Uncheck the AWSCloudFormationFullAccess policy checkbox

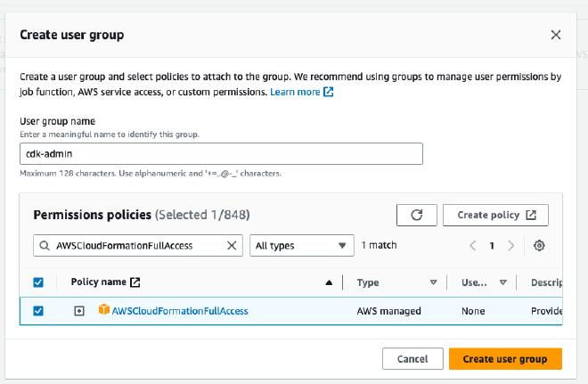[38, 311]
